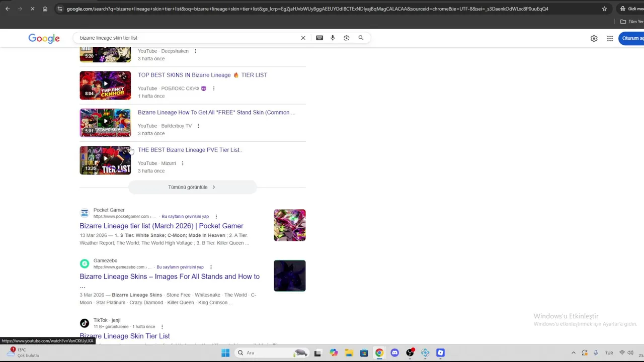
Task: Launch Copilot from the taskbar
Action: 334,353
